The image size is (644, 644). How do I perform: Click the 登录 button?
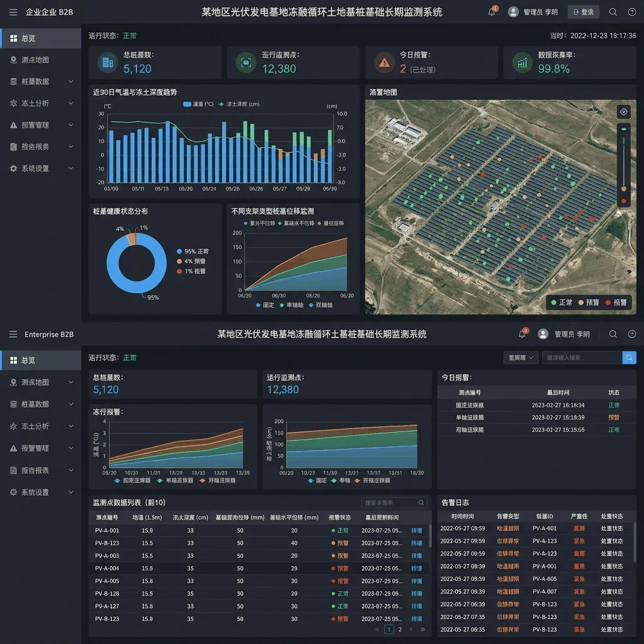point(584,12)
